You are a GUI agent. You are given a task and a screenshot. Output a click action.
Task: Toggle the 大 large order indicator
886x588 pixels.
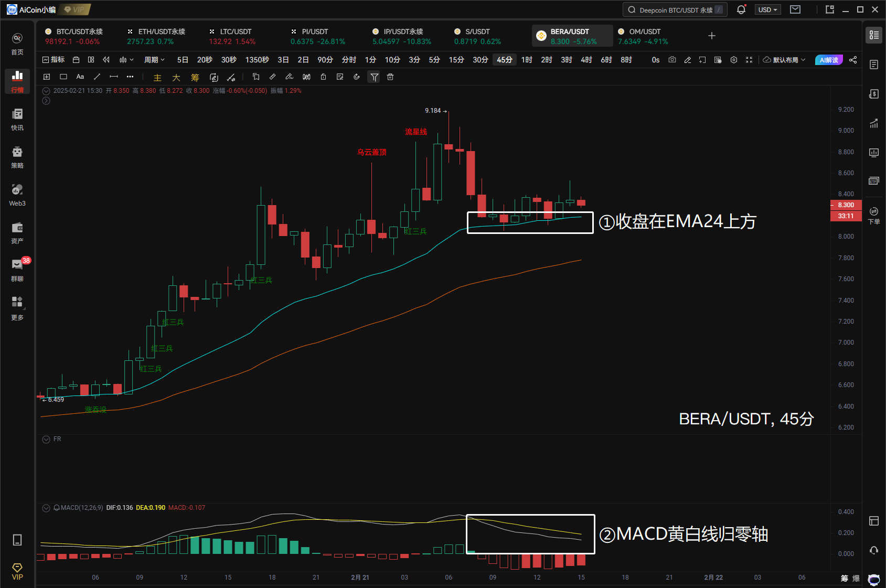(176, 78)
